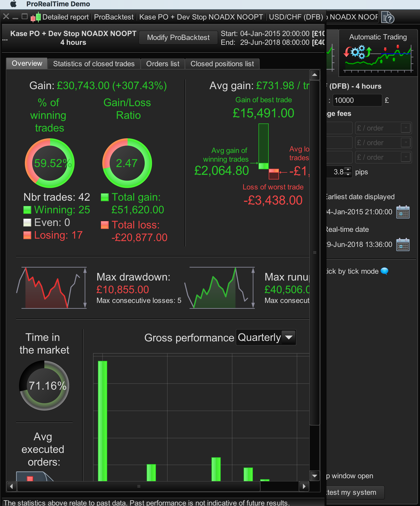Click the 'Avg executed orders:' label
This screenshot has width=420, height=506.
pyautogui.click(x=43, y=449)
